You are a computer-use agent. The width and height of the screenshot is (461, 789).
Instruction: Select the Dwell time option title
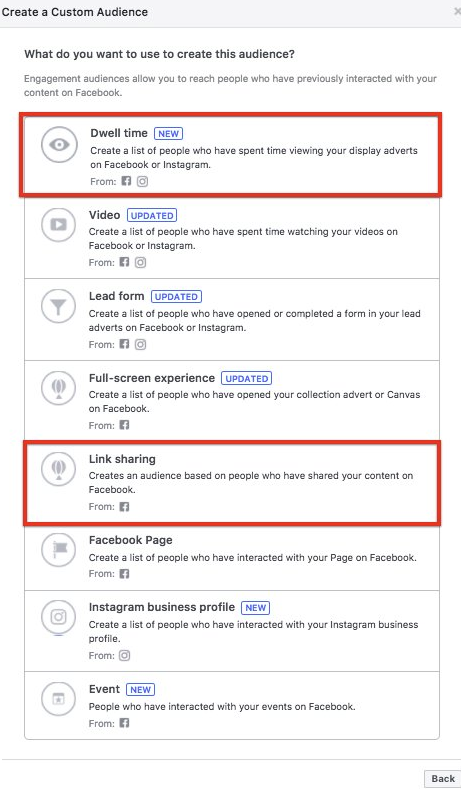pyautogui.click(x=119, y=133)
